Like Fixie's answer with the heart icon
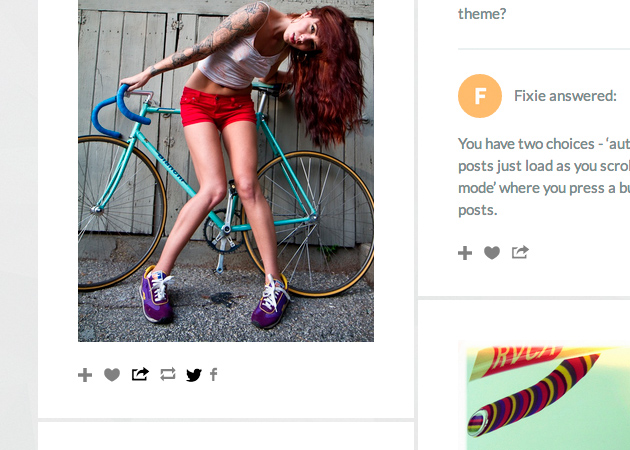630x450 pixels. [x=492, y=253]
